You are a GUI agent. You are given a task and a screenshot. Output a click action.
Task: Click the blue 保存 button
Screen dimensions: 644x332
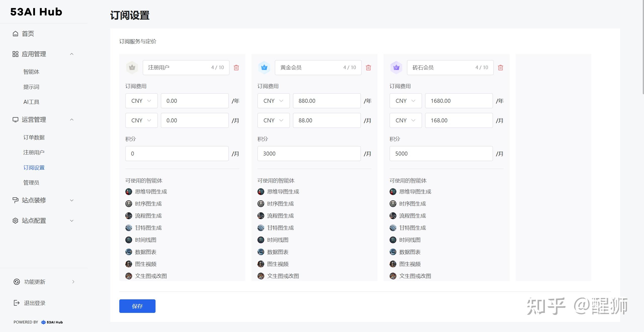pyautogui.click(x=137, y=306)
